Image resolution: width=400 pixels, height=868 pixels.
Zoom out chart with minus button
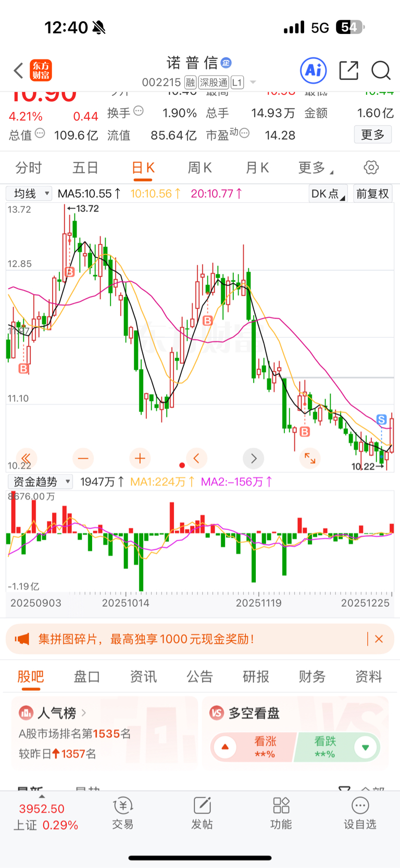(83, 459)
